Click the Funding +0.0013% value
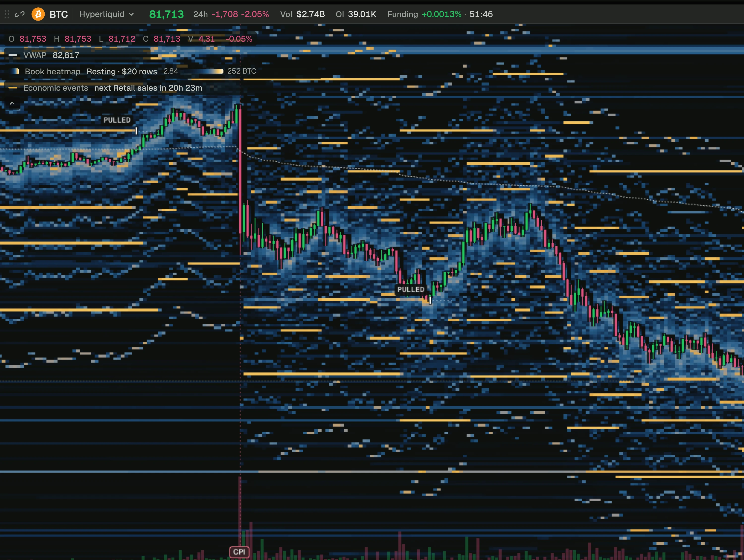 click(x=442, y=14)
